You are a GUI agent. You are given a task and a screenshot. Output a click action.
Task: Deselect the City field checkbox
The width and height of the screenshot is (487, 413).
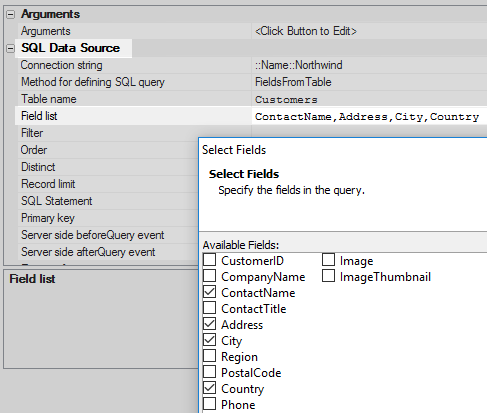(209, 340)
